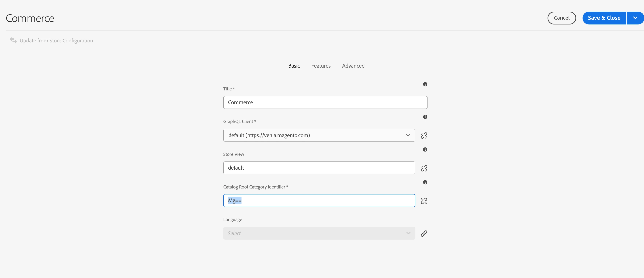Click the Save & Close button

(x=604, y=18)
